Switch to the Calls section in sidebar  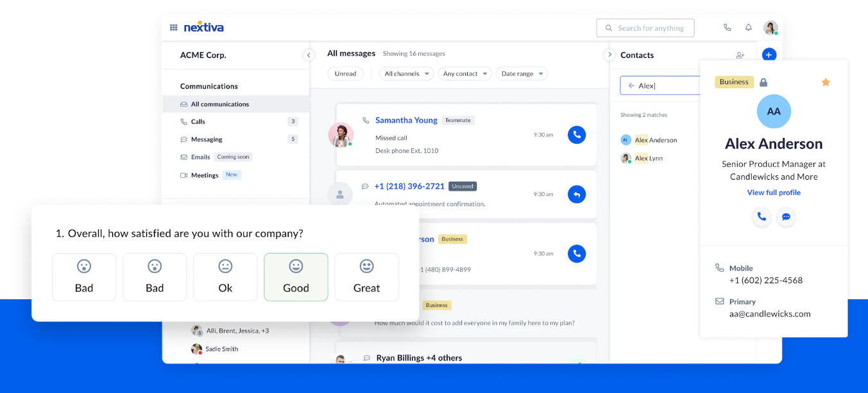196,121
